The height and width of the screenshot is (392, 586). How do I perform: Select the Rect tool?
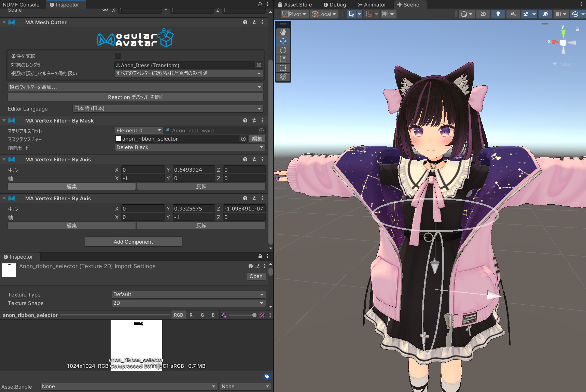tap(283, 68)
